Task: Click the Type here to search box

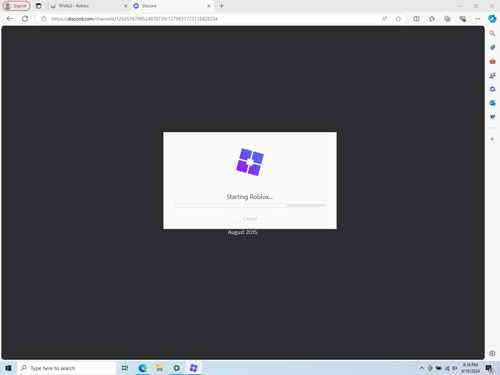Action: coord(66,368)
